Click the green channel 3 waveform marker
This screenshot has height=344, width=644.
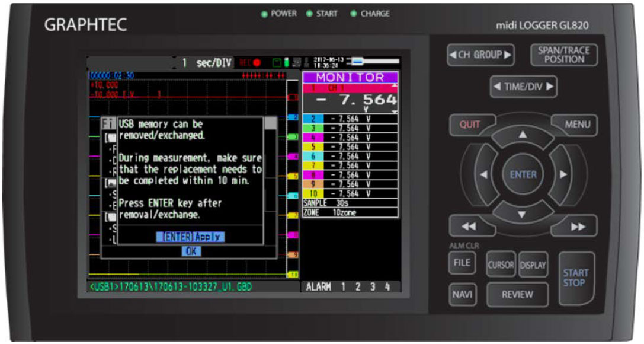click(293, 137)
